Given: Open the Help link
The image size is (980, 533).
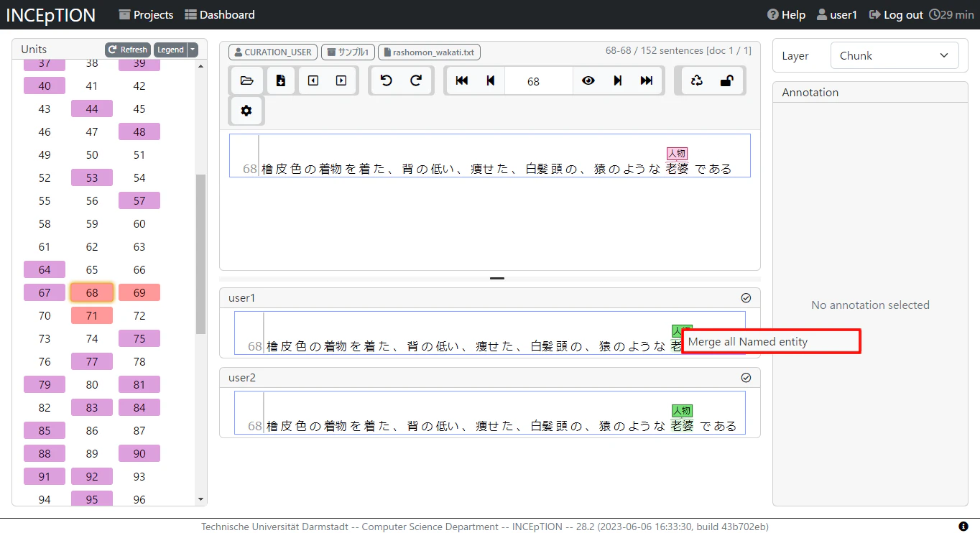Looking at the screenshot, I should pyautogui.click(x=786, y=14).
